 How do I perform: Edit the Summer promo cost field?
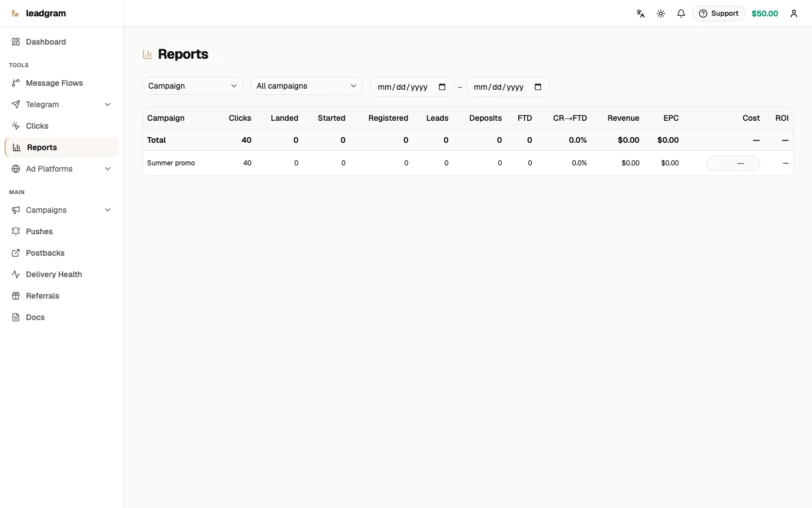click(733, 163)
